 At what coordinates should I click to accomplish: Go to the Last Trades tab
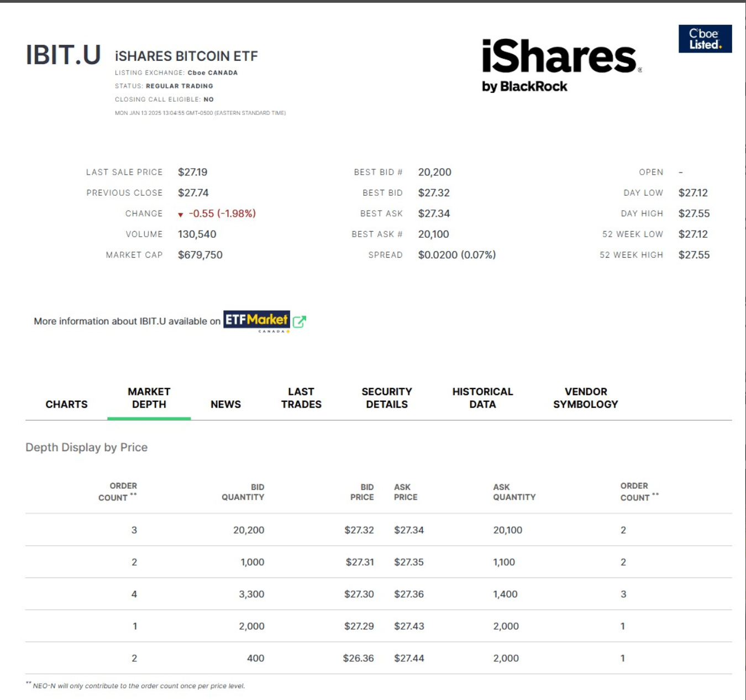[301, 398]
